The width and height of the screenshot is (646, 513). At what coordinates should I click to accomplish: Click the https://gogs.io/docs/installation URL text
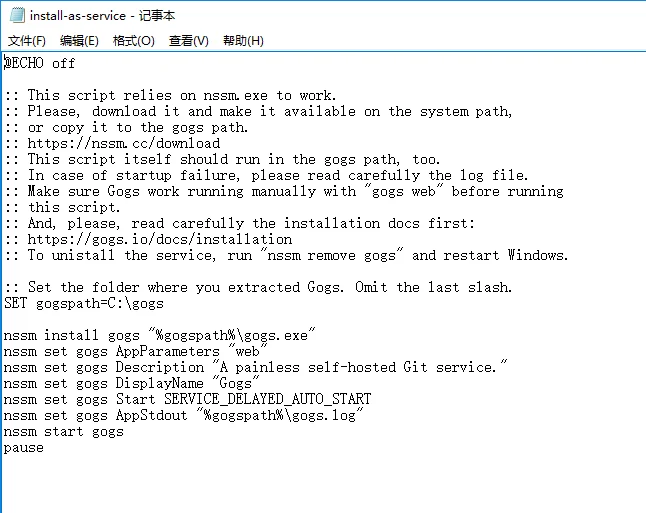pyautogui.click(x=160, y=239)
